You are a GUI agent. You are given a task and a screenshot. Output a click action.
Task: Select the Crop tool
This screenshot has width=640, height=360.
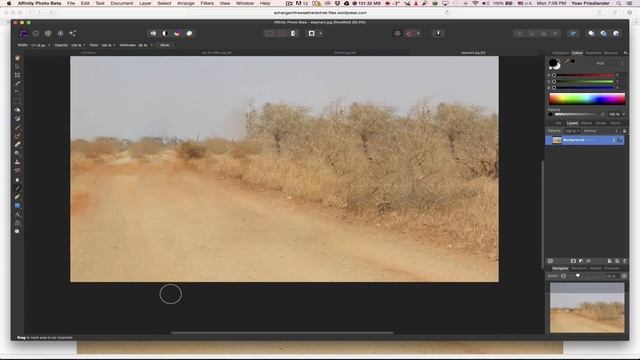[17, 75]
